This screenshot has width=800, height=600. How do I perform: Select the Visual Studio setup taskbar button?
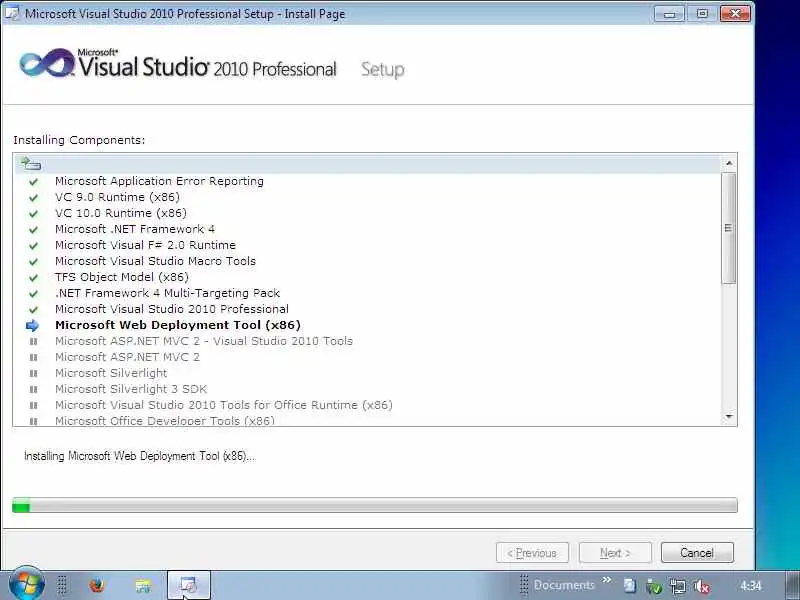[189, 585]
